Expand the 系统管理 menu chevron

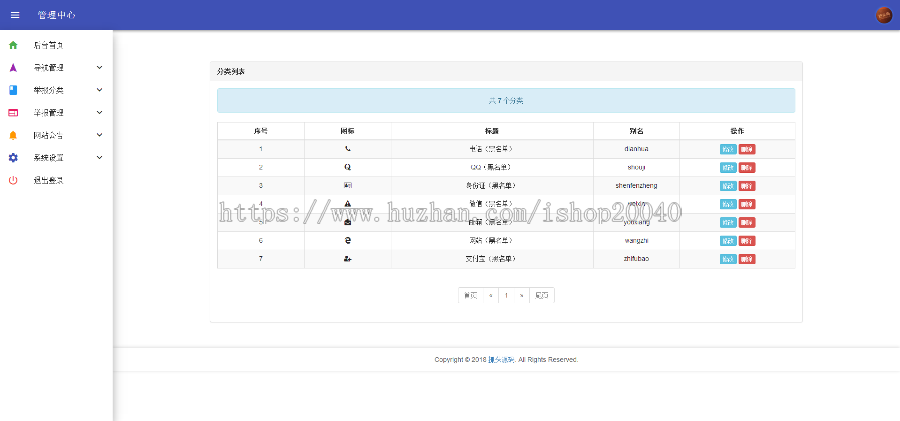99,68
